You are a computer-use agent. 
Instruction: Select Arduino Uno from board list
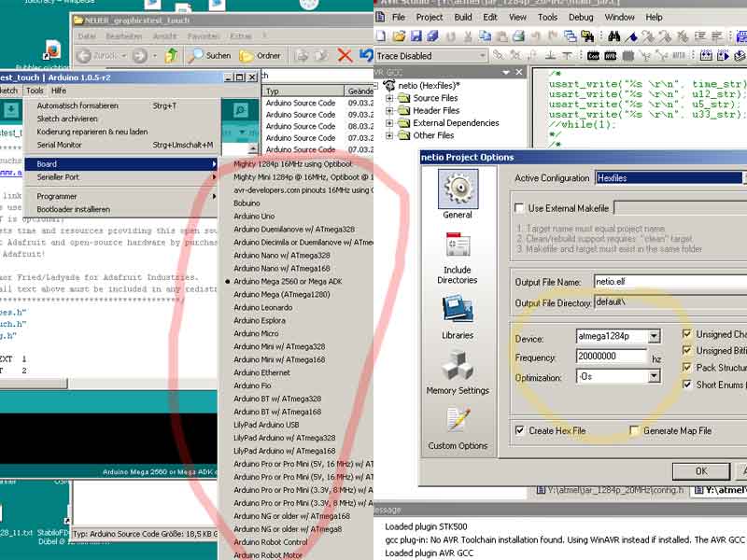(254, 217)
